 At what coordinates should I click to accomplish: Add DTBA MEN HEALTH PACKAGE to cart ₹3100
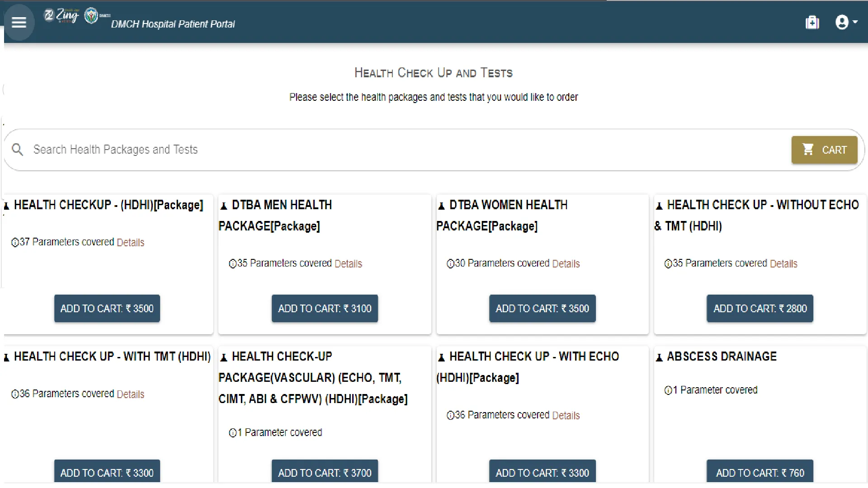(325, 309)
